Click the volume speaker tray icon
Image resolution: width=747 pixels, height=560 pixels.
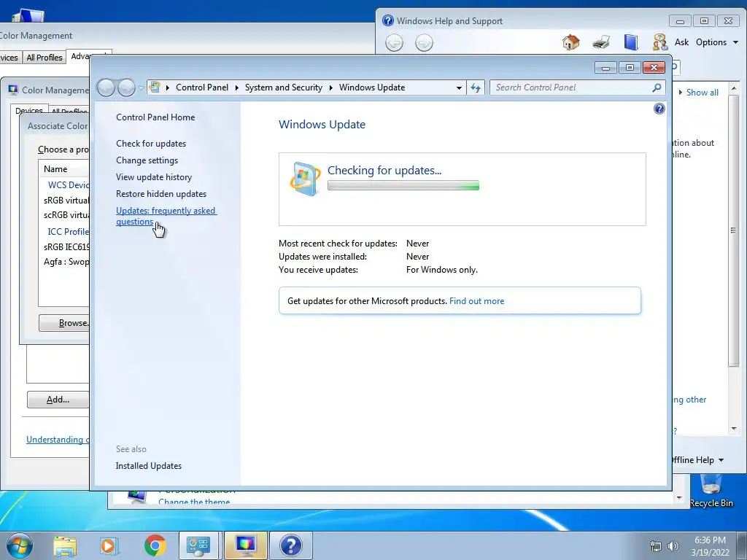673,546
